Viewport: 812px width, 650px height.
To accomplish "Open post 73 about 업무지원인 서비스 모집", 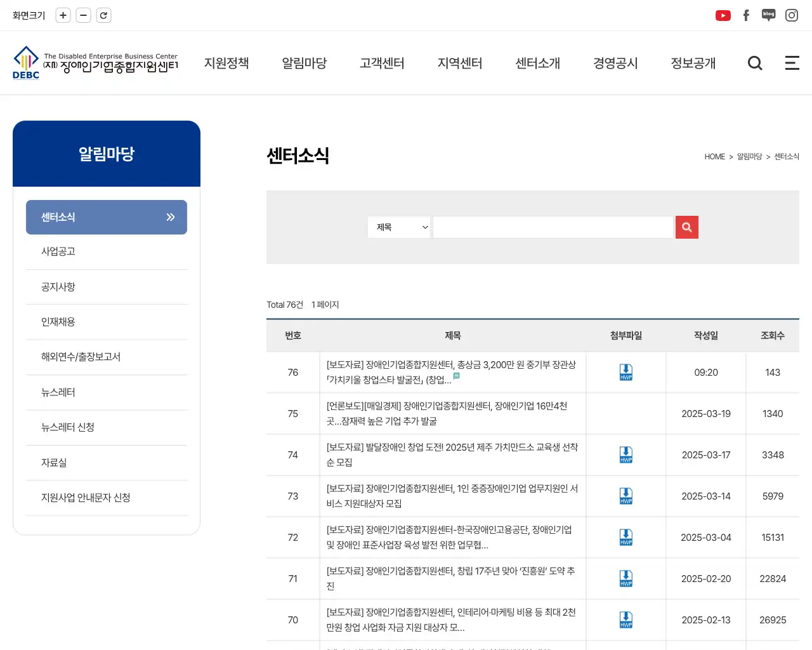I will (x=452, y=496).
